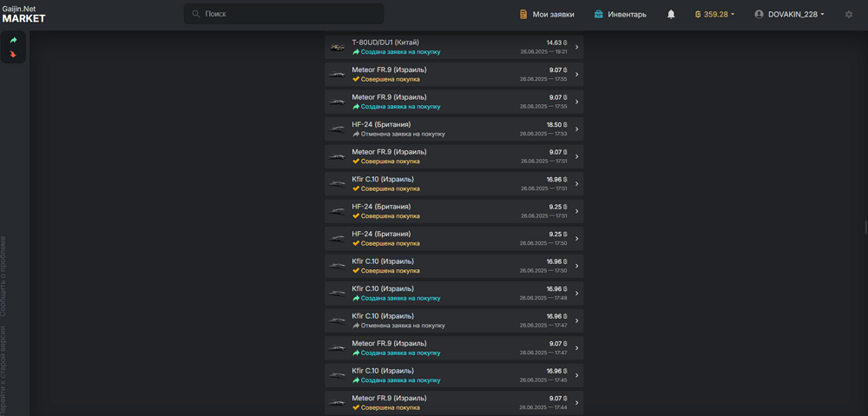Click the grey cancelled icon in Kfir C.10 17:47 row
Screen dimensions: 868x416
point(356,326)
